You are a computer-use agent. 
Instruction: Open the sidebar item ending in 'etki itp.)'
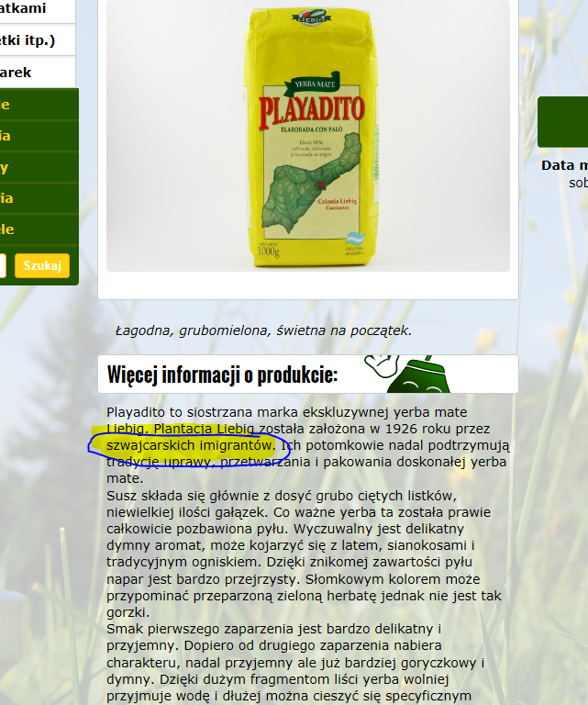pos(38,40)
